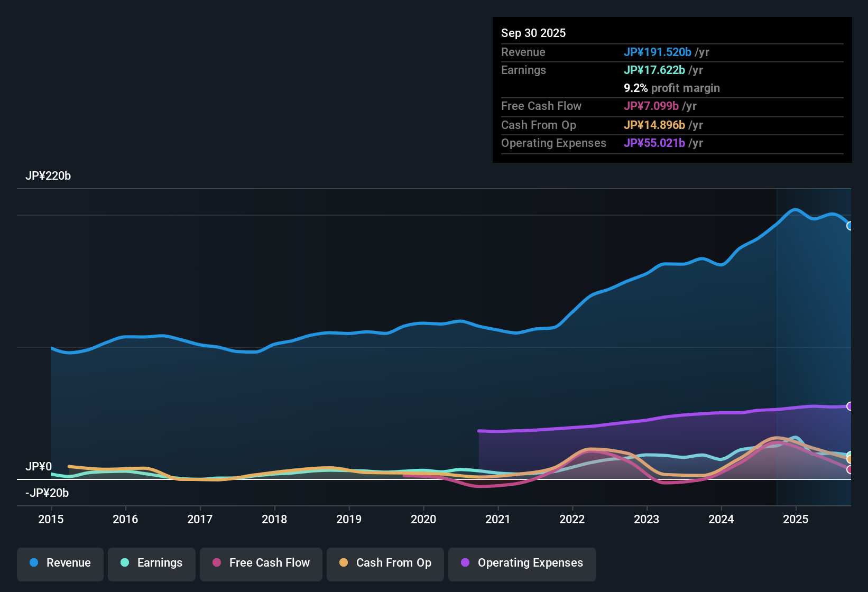Viewport: 868px width, 592px height.
Task: Click the purple Operating Expenses legend dot
Action: tap(465, 563)
